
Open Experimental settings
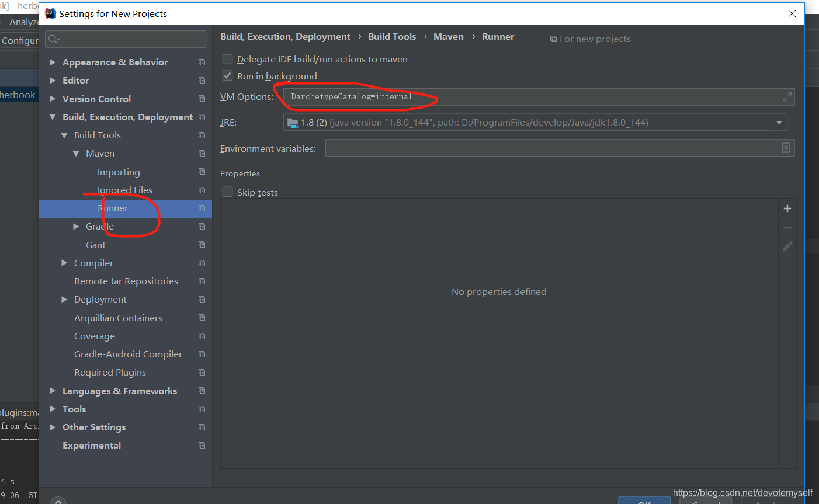click(x=92, y=445)
